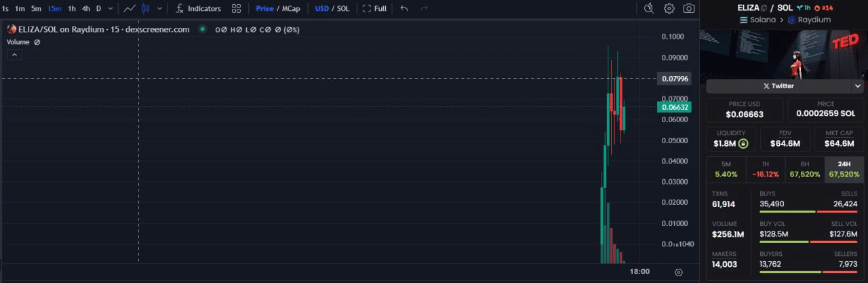868x283 pixels.
Task: Click the Raydium DEX link
Action: (809, 20)
